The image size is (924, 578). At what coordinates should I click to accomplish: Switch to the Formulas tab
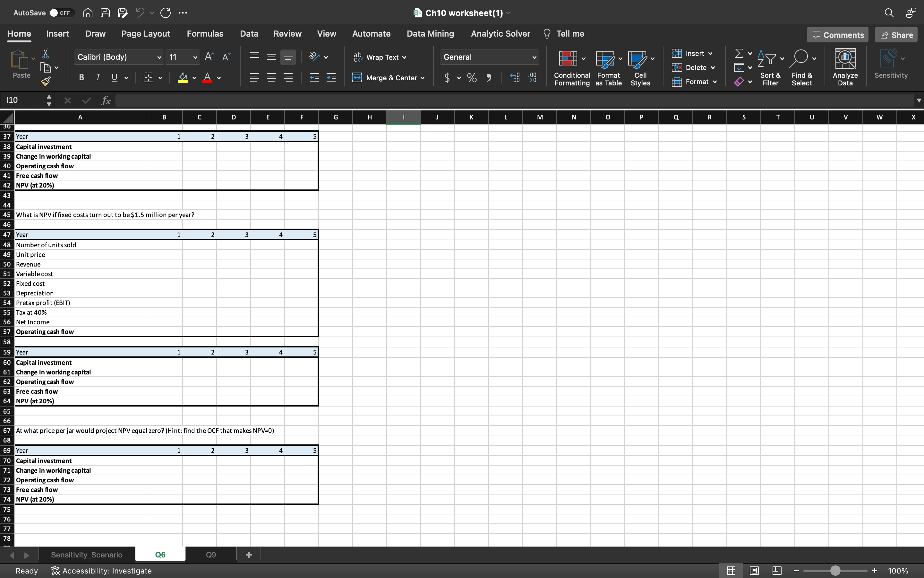click(205, 34)
